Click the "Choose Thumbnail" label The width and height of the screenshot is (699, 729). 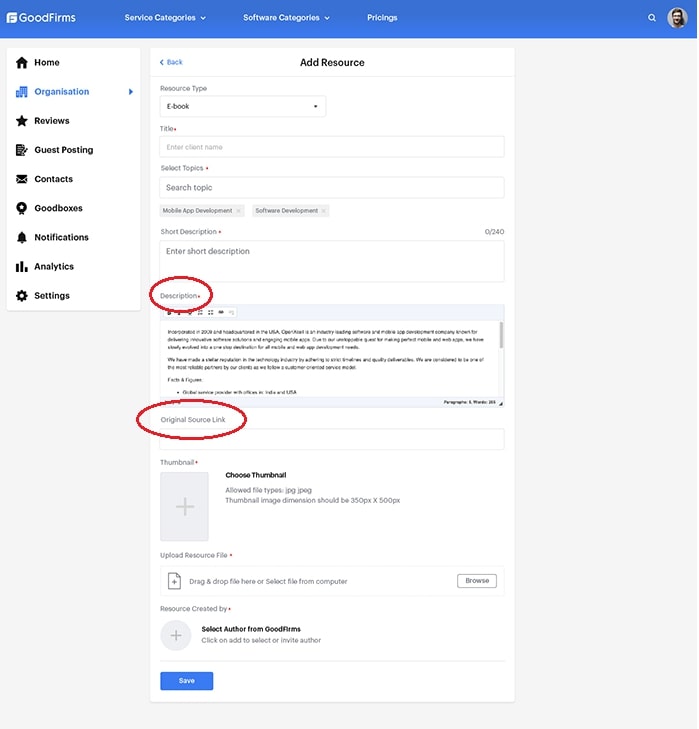pyautogui.click(x=256, y=475)
